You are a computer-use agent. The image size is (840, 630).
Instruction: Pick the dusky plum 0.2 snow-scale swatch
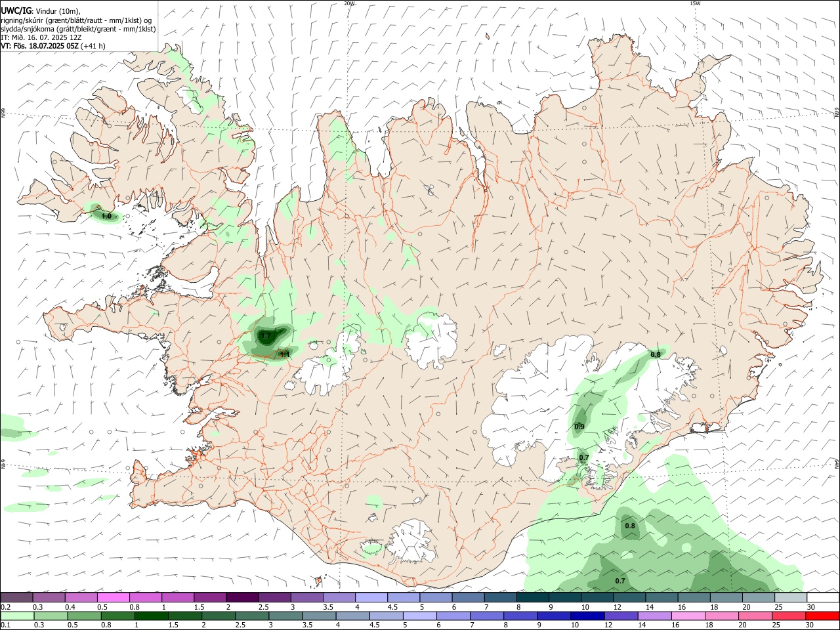17,597
